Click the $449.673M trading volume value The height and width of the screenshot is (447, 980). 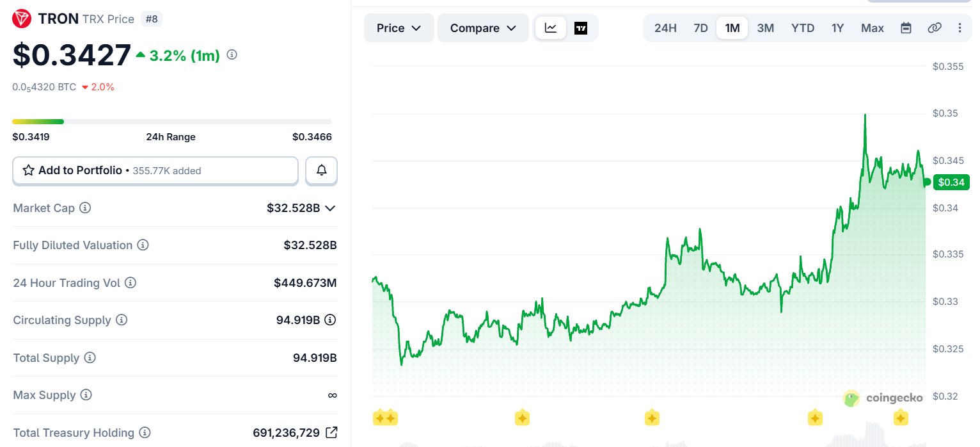point(305,283)
